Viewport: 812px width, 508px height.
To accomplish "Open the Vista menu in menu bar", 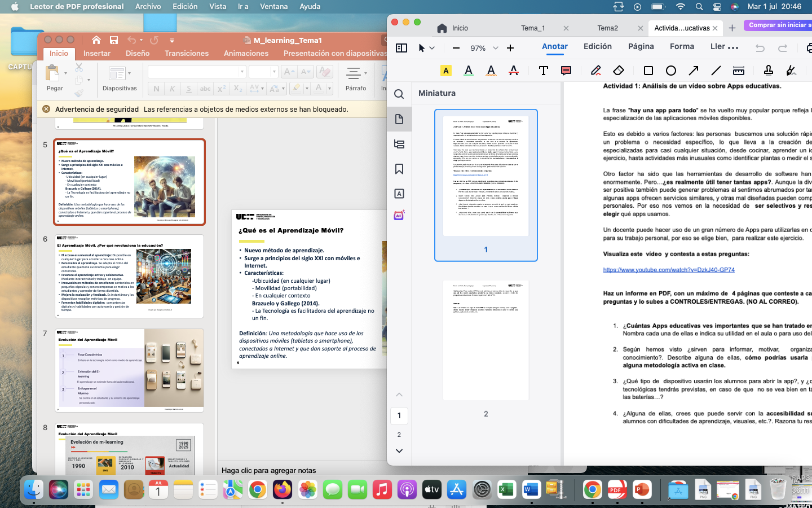I will 218,7.
